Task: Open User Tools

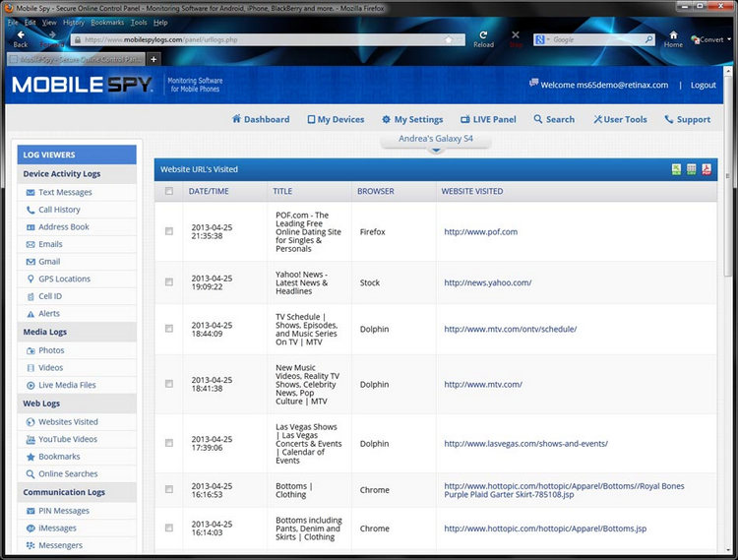Action: (620, 119)
